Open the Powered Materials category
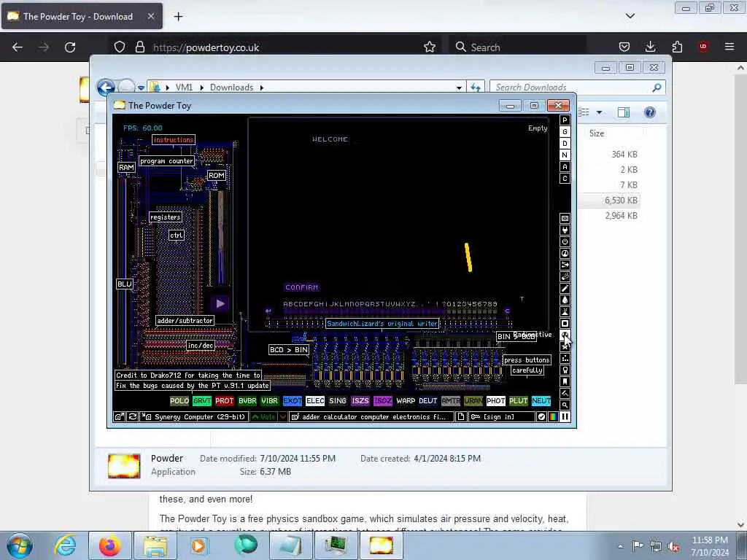This screenshot has width=747, height=560. [x=565, y=241]
